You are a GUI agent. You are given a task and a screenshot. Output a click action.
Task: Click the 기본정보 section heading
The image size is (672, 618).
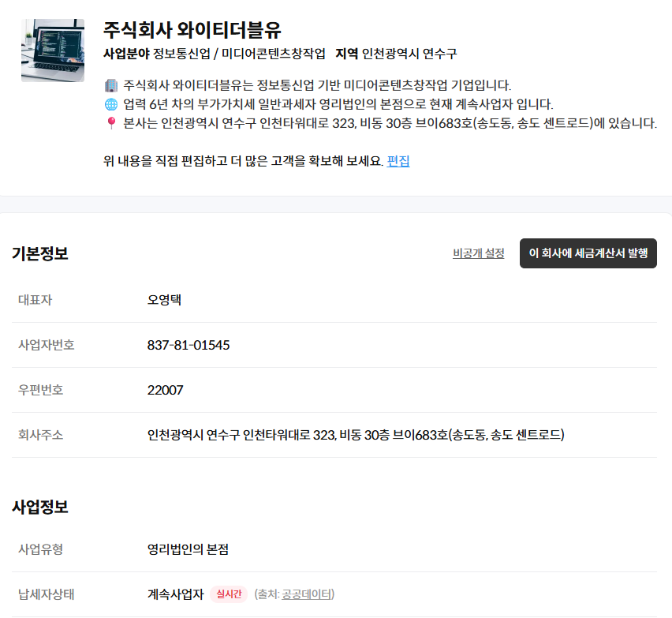(x=40, y=253)
